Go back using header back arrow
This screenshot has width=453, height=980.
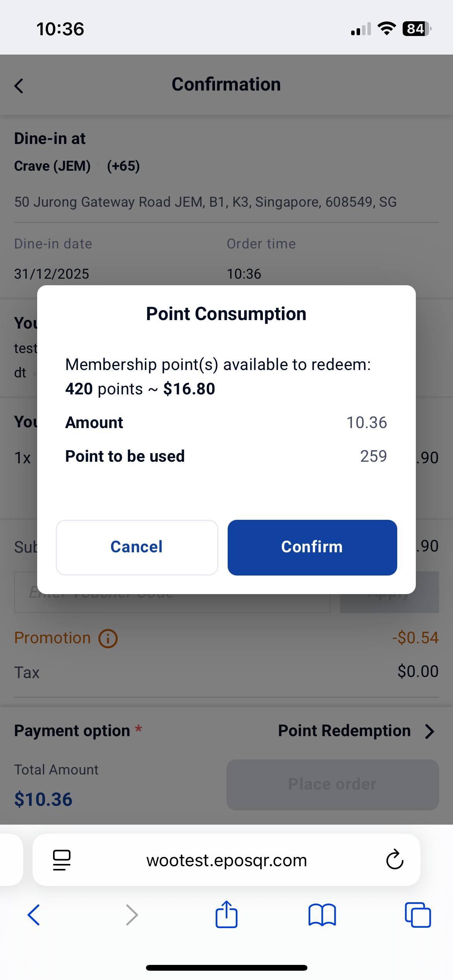19,86
